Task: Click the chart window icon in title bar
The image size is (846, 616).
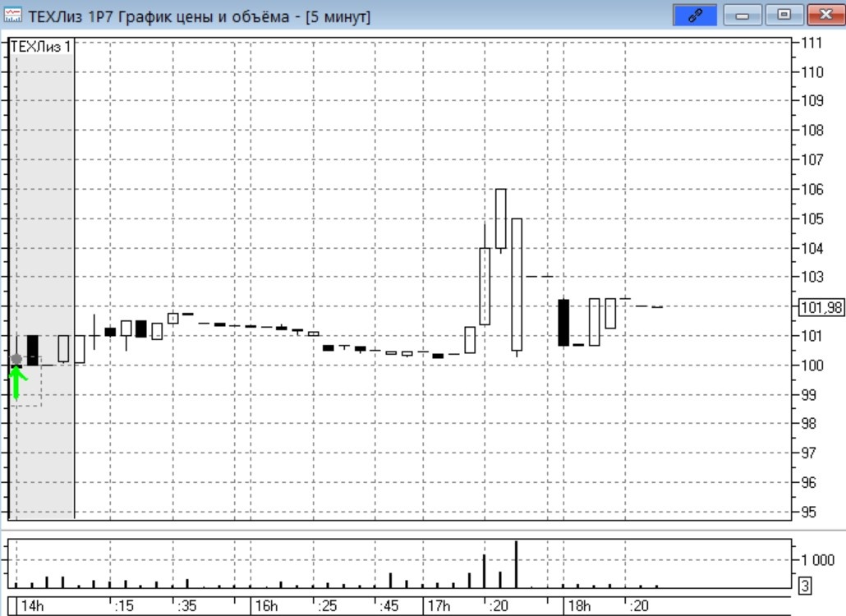Action: point(12,15)
